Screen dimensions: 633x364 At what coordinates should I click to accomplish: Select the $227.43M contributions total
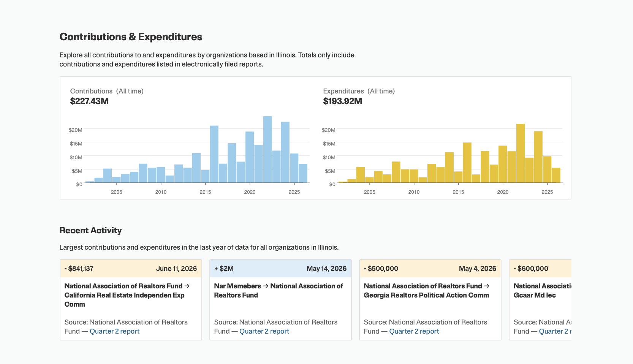tap(89, 101)
